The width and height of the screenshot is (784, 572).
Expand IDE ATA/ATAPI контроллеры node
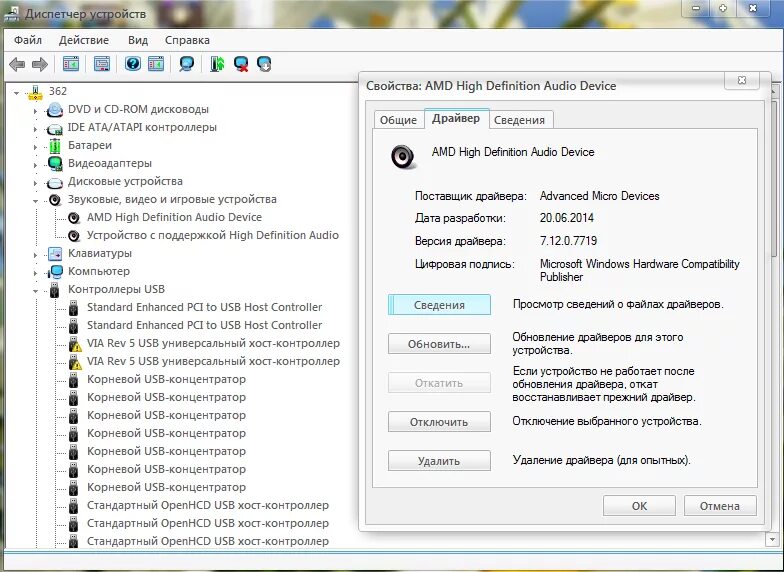click(x=35, y=129)
